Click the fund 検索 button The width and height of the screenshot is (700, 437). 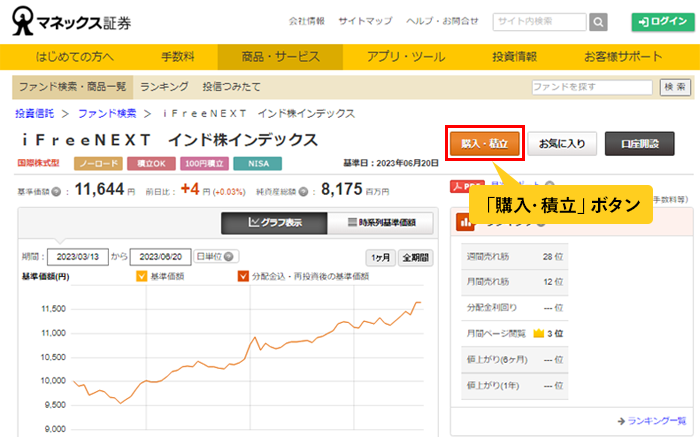675,87
